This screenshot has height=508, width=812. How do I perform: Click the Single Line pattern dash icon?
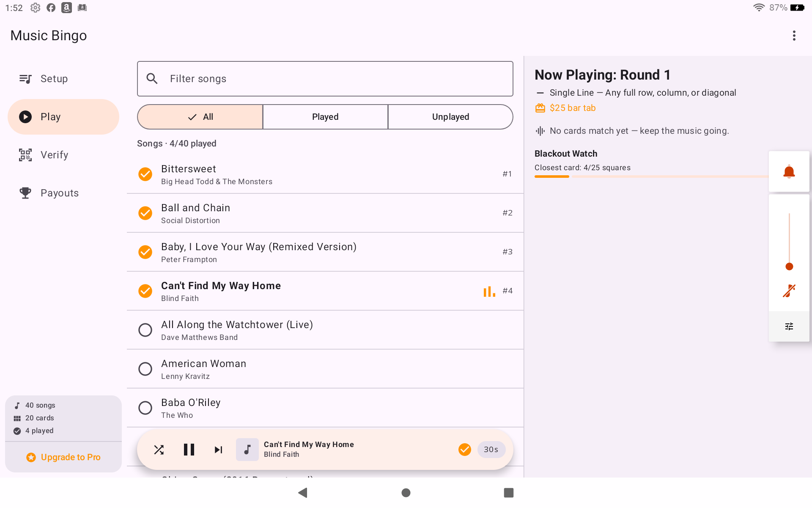point(540,93)
